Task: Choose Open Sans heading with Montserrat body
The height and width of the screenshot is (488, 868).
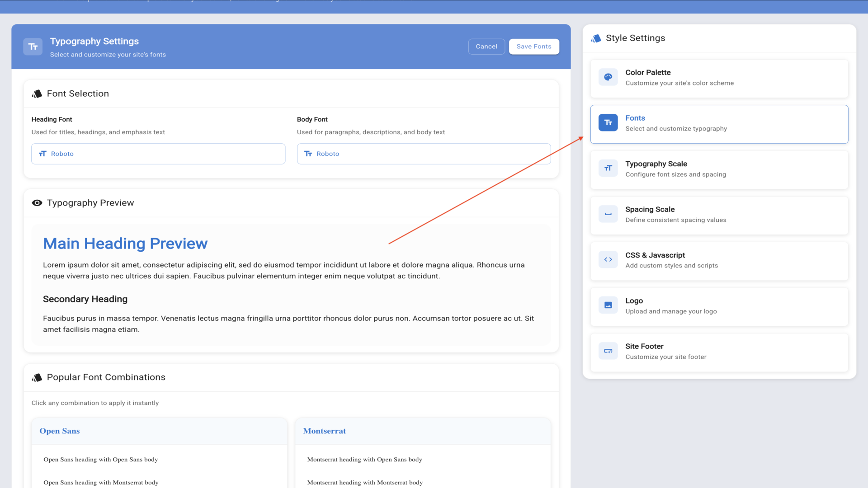Action: (x=101, y=483)
